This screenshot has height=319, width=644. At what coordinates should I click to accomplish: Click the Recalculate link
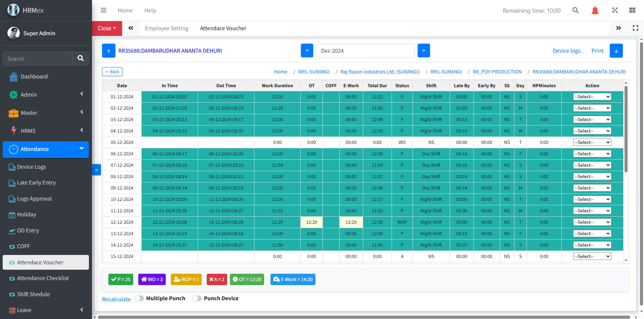coord(116,299)
